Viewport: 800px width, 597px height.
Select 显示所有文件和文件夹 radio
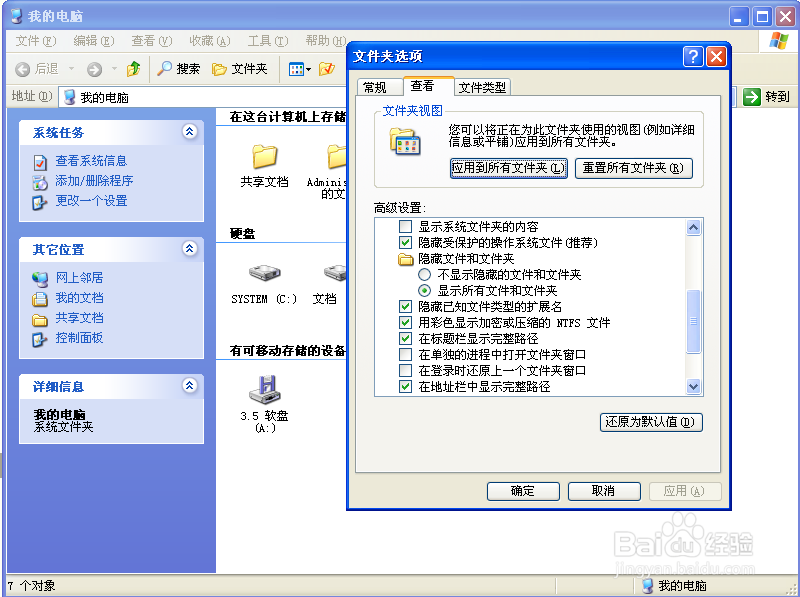tap(424, 290)
